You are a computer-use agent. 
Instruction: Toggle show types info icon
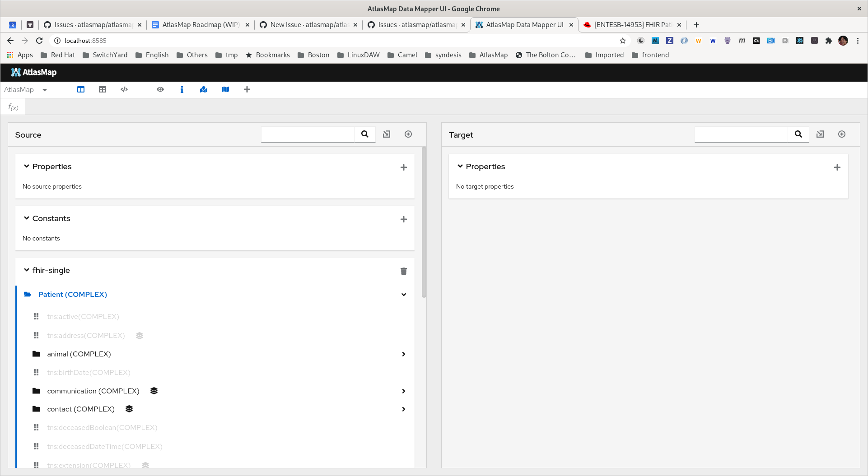click(x=182, y=89)
